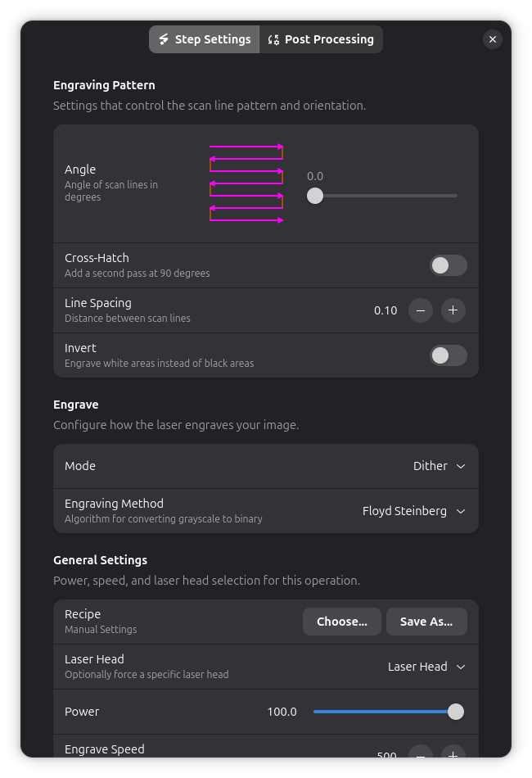Image resolution: width=532 pixels, height=778 pixels.
Task: Click the Save As... button
Action: (x=426, y=622)
